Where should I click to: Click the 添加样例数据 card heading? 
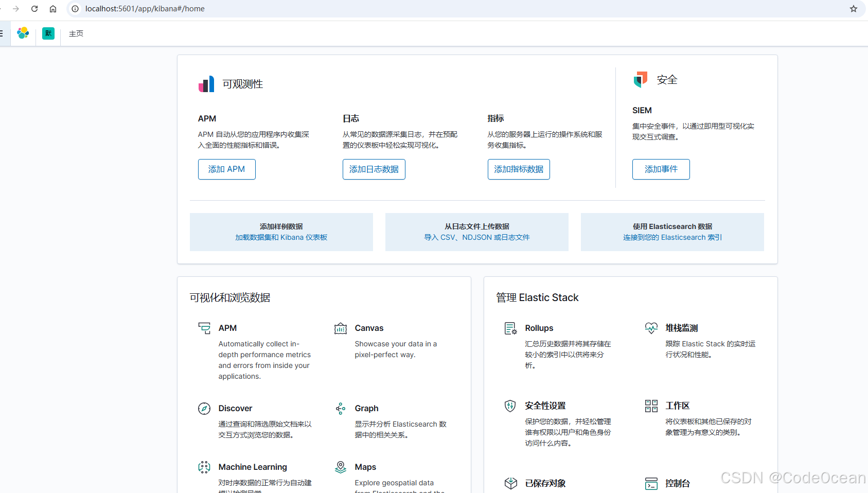tap(281, 226)
